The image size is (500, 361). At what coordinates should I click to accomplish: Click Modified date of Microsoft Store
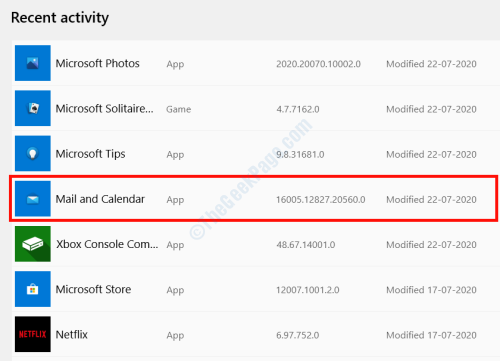[x=431, y=290]
